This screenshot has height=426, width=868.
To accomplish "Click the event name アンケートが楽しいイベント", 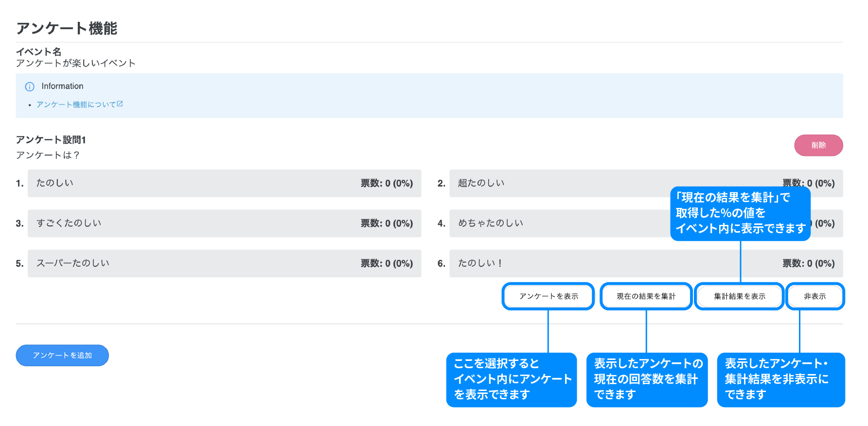I will (75, 63).
